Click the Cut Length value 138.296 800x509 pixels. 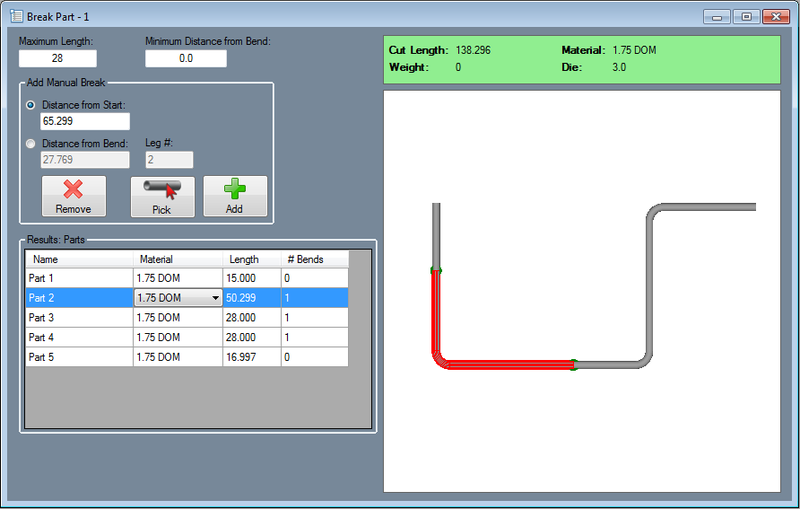(473, 50)
